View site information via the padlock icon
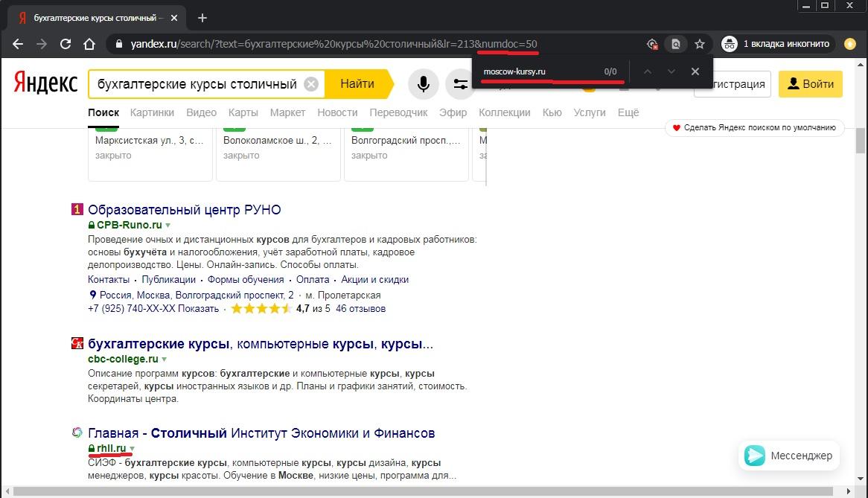Viewport: 868px width, 498px height. point(118,44)
